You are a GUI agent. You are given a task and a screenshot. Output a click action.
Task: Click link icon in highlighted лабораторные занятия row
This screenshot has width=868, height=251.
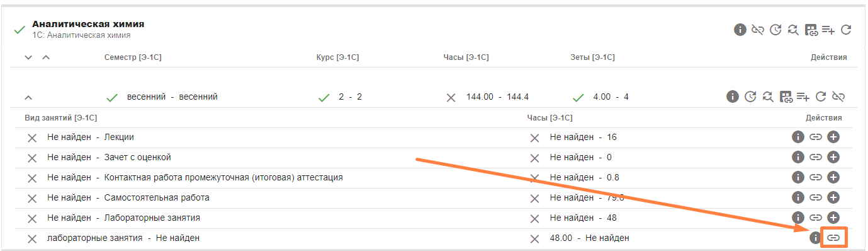833,238
